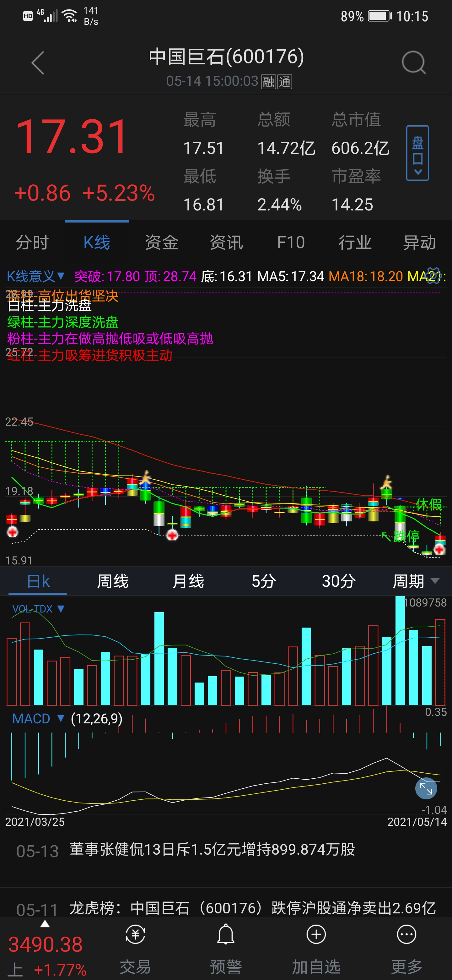Tap the 顶: 28.74 readout
Screen dimensions: 452x980
(170, 276)
